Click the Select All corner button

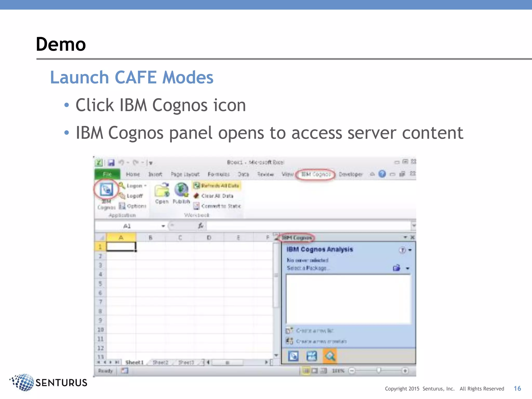coord(101,237)
